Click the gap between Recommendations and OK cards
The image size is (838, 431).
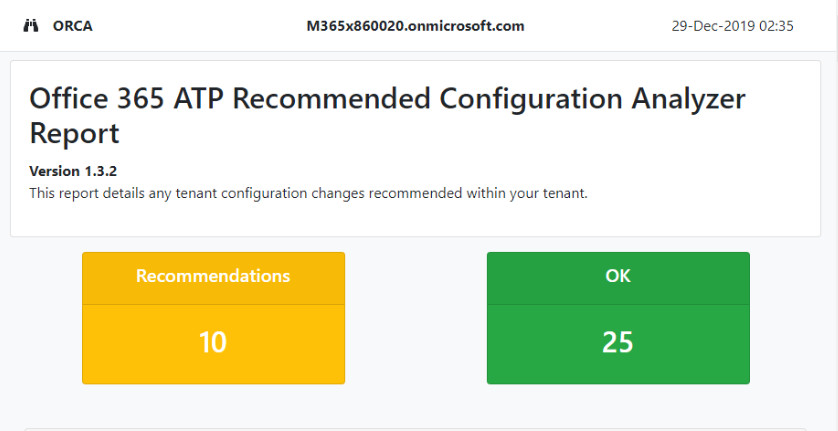[416, 318]
